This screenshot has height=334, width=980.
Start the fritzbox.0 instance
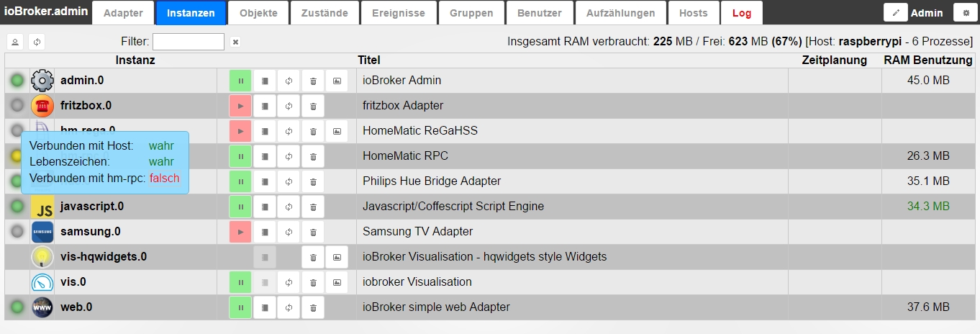click(240, 106)
